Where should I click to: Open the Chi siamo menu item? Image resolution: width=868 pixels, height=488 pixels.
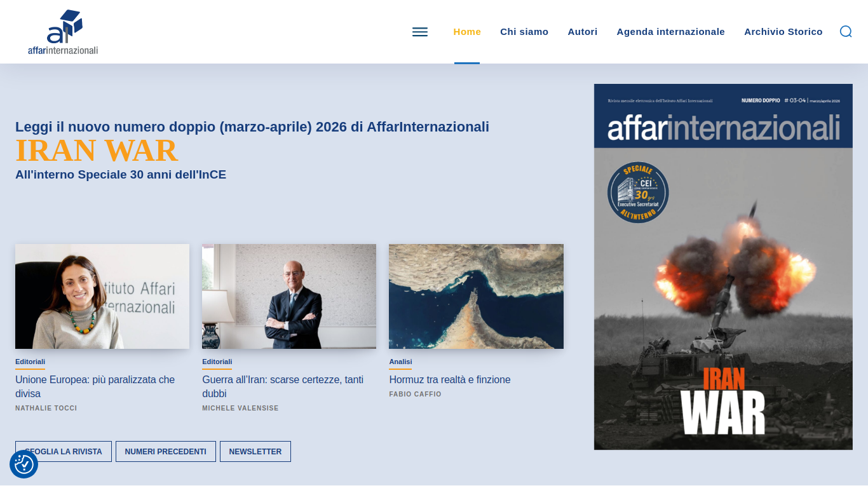click(524, 32)
